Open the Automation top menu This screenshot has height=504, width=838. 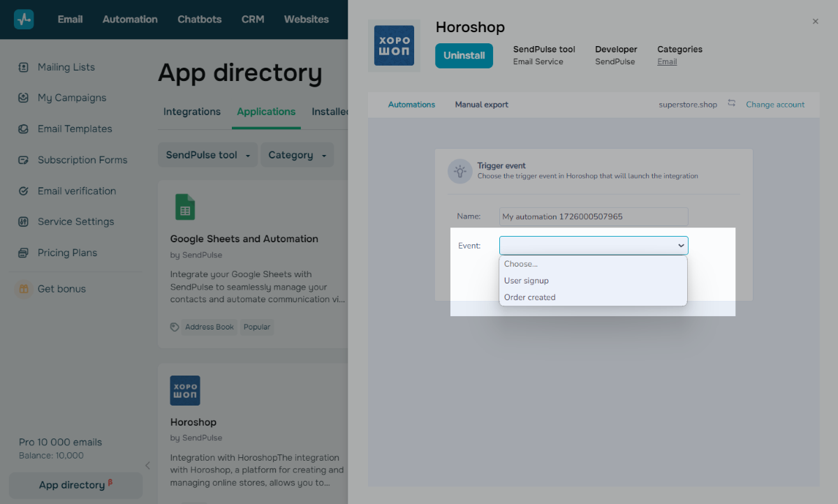click(130, 20)
